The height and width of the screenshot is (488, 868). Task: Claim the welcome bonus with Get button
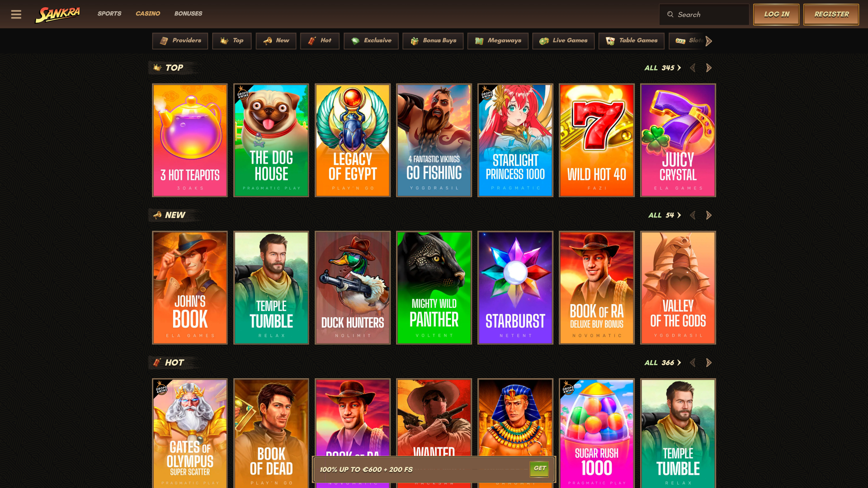[x=539, y=469]
